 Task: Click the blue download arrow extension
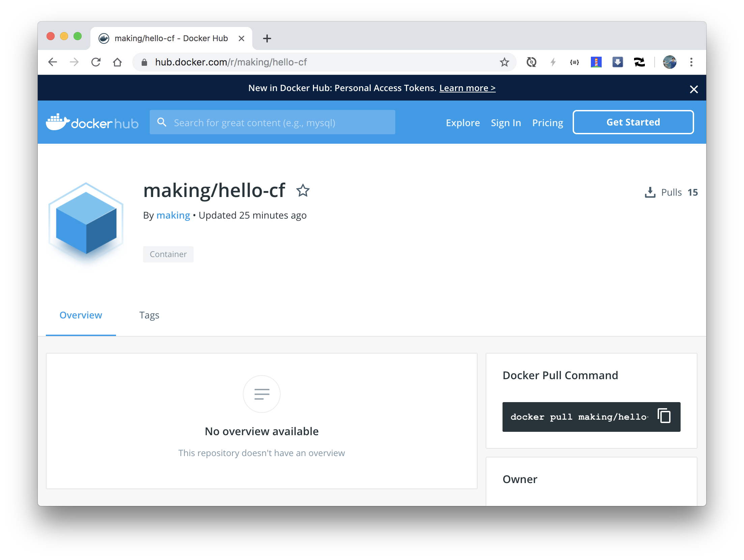[618, 62]
